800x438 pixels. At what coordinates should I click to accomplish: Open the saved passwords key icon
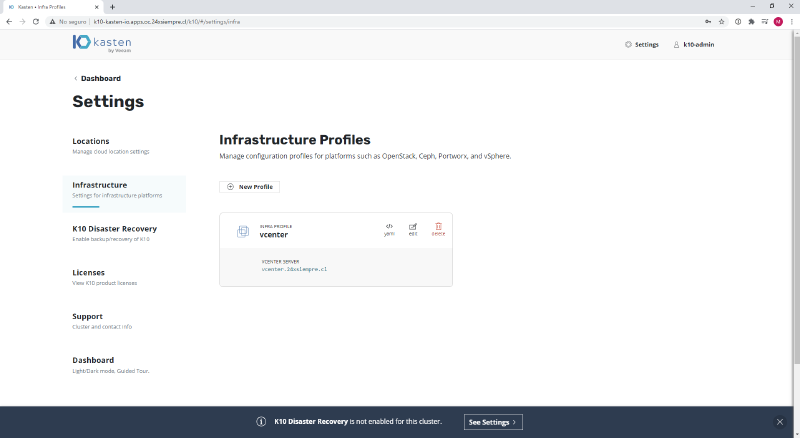pos(708,21)
